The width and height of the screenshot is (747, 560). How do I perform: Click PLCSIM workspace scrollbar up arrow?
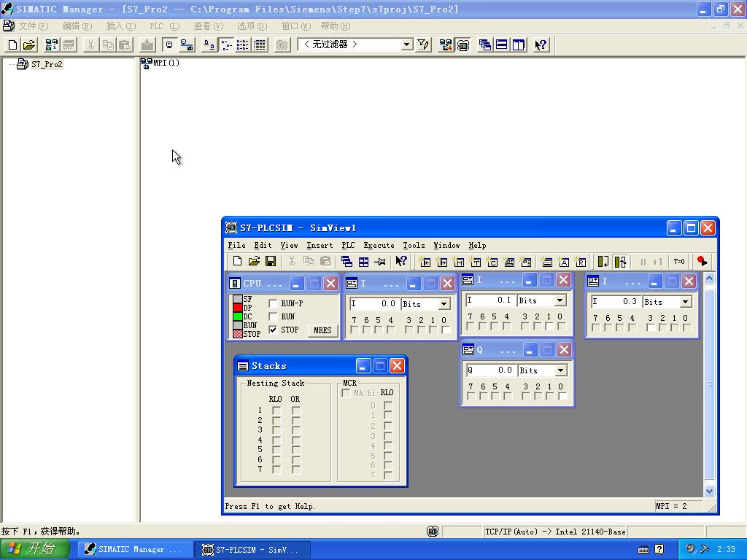[x=709, y=278]
